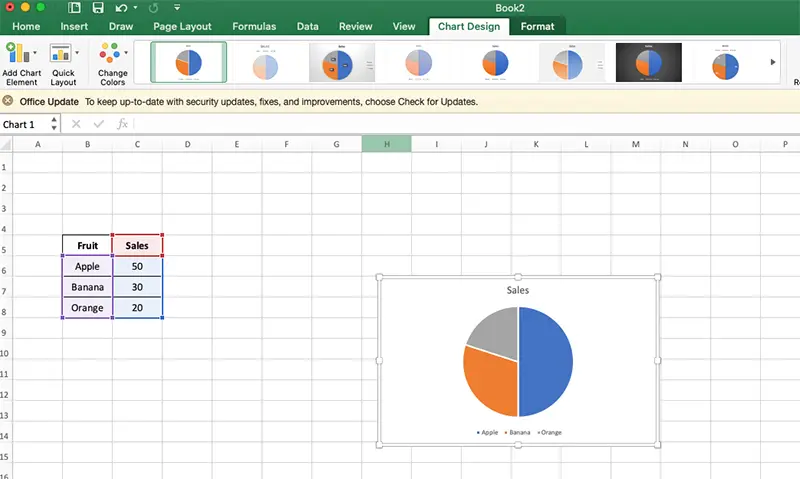
Task: Click the Apple legend entry
Action: click(487, 432)
